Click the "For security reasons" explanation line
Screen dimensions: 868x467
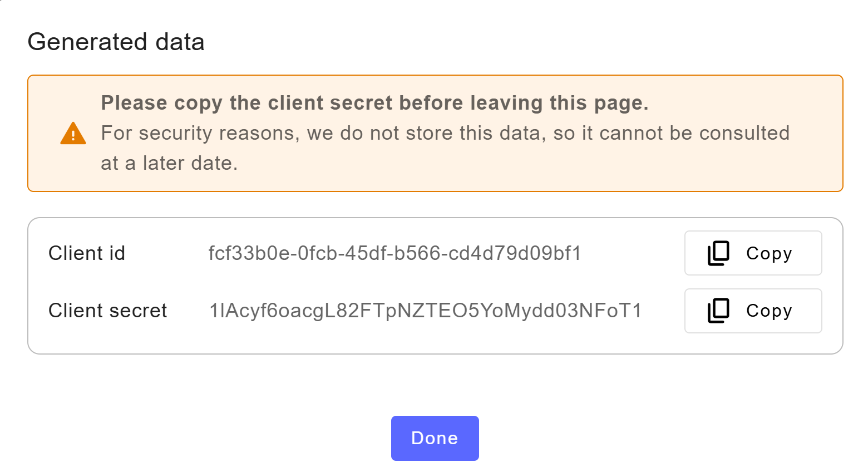coord(445,133)
